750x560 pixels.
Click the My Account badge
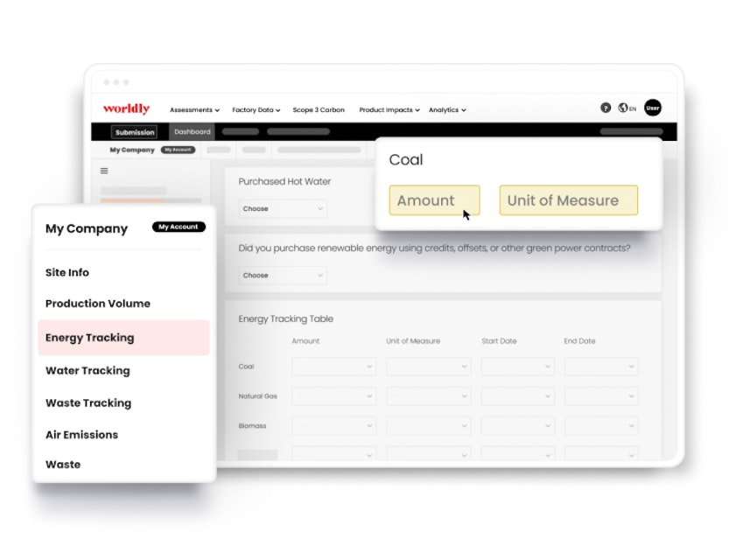click(179, 227)
